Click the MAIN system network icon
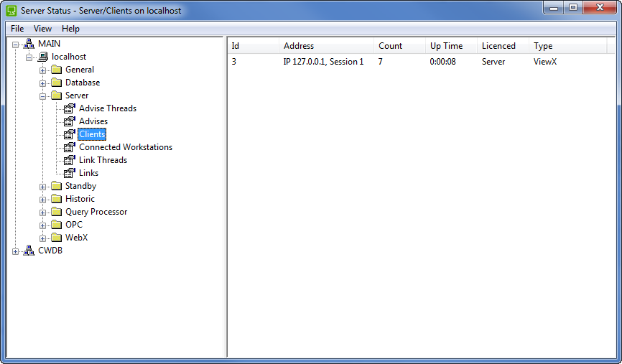Screen dimensions: 622x364 [x=29, y=44]
